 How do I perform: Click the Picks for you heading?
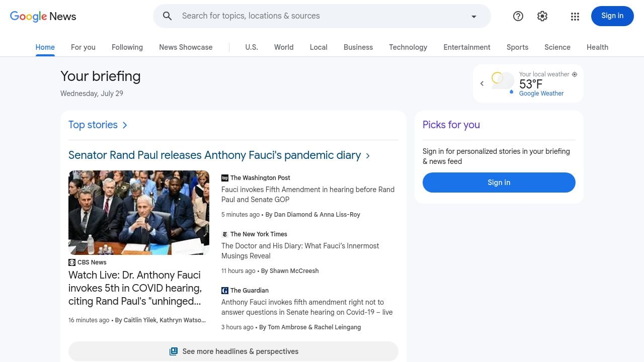451,125
